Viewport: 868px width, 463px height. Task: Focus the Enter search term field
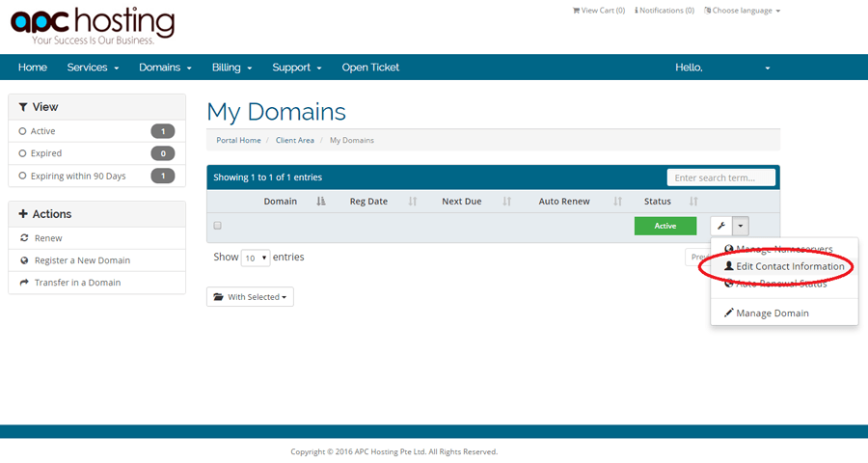point(720,177)
